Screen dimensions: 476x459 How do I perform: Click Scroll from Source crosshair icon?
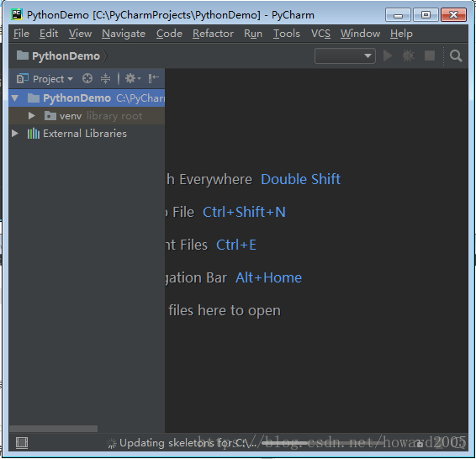tap(87, 78)
